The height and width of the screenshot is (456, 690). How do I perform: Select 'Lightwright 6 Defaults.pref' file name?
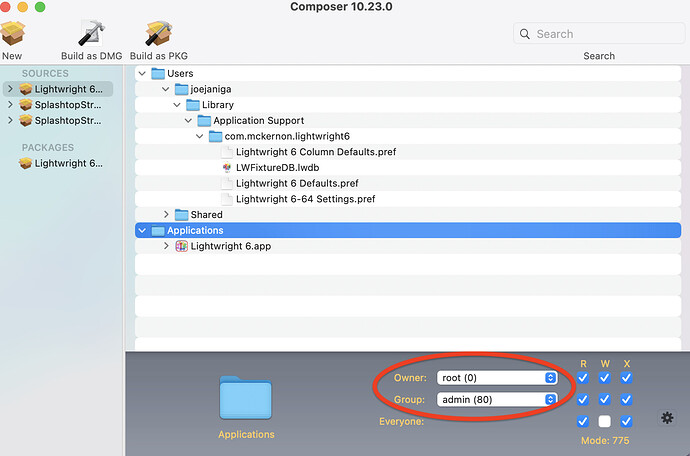[297, 183]
